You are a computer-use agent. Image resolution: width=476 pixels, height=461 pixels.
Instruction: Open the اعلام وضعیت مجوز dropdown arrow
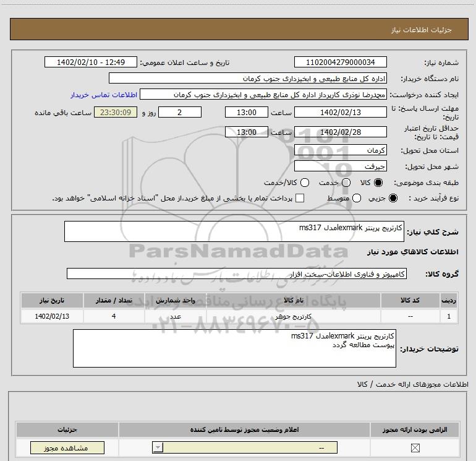tap(158, 447)
